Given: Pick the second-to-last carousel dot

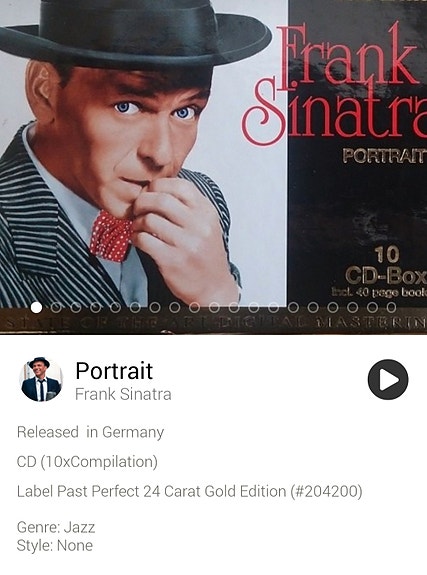Looking at the screenshot, I should tap(372, 307).
